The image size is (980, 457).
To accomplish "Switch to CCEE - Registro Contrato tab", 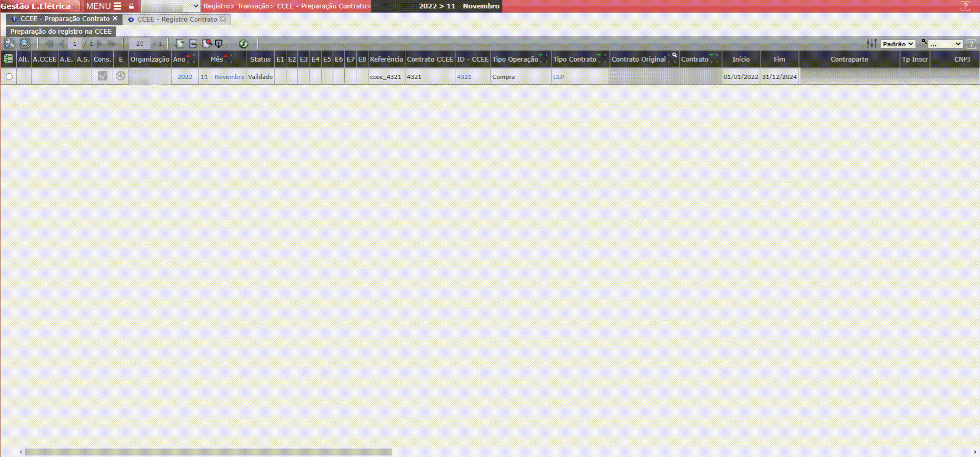I will point(177,19).
